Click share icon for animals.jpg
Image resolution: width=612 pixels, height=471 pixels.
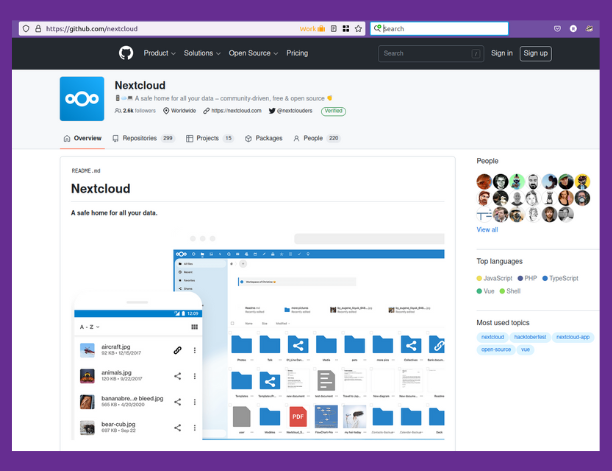178,376
